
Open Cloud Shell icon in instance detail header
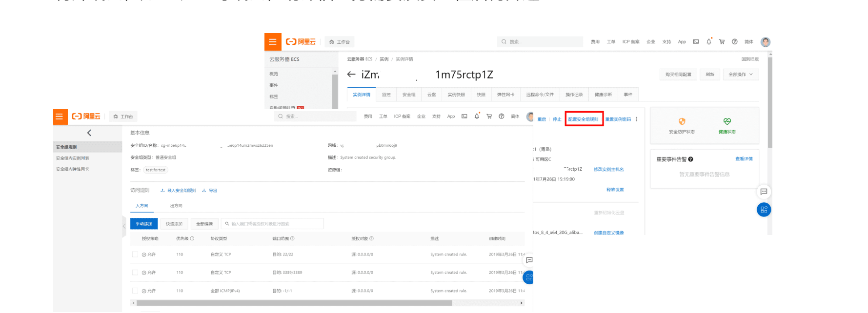click(696, 42)
